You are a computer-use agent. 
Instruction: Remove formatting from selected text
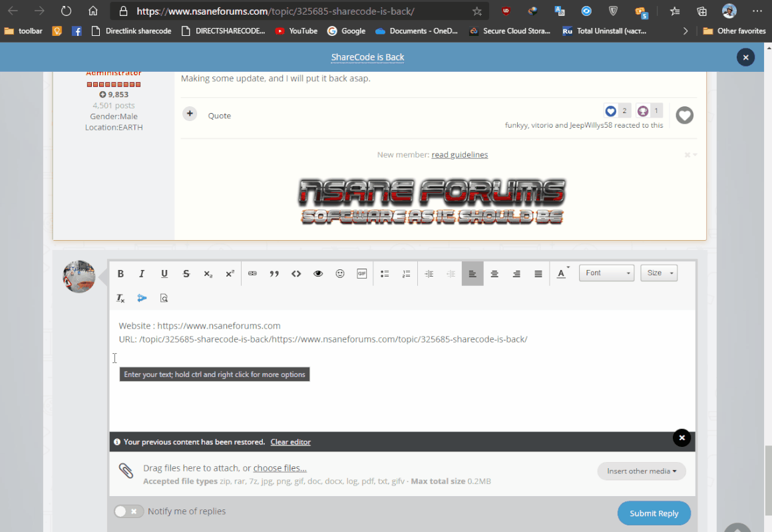click(x=120, y=298)
